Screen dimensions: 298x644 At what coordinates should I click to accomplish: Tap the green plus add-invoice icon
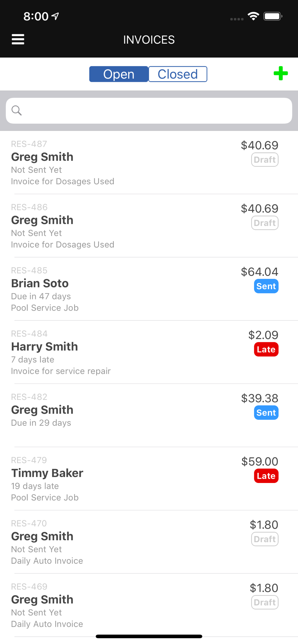[281, 73]
